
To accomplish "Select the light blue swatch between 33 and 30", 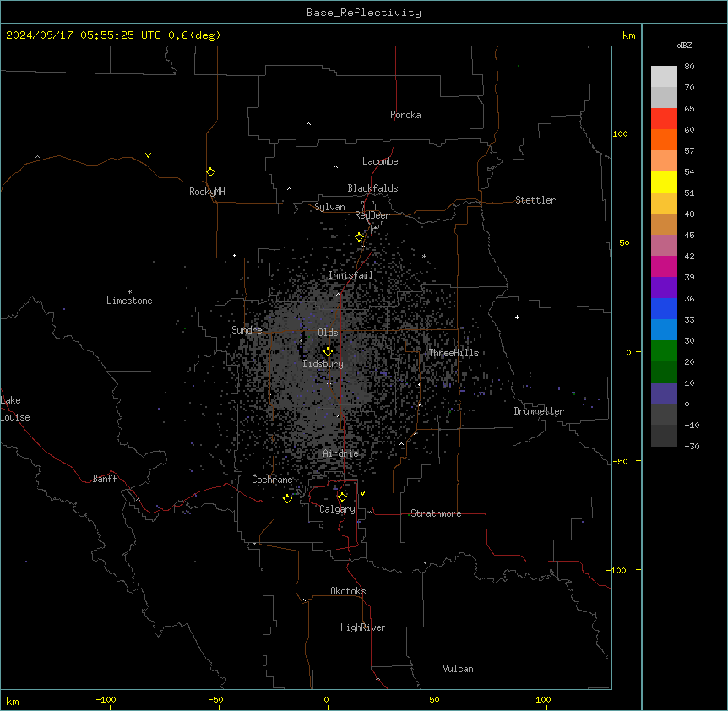I will (x=664, y=329).
